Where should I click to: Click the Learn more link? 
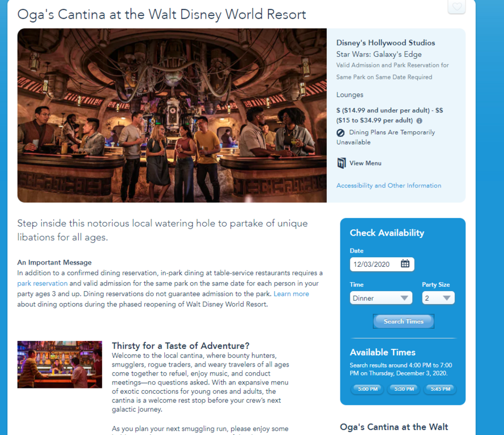pos(291,294)
